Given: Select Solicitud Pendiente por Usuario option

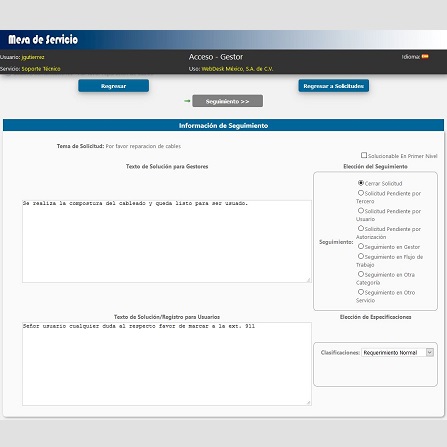Looking at the screenshot, I should [361, 211].
